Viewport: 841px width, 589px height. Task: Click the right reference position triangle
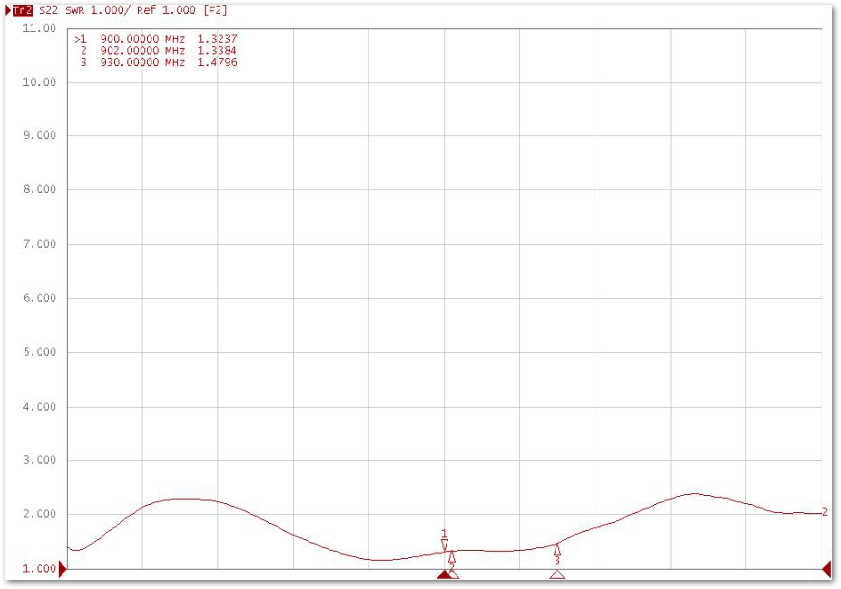tap(826, 569)
